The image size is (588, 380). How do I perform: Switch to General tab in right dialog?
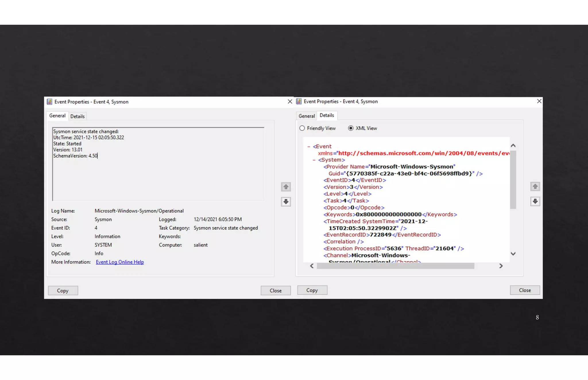[306, 116]
